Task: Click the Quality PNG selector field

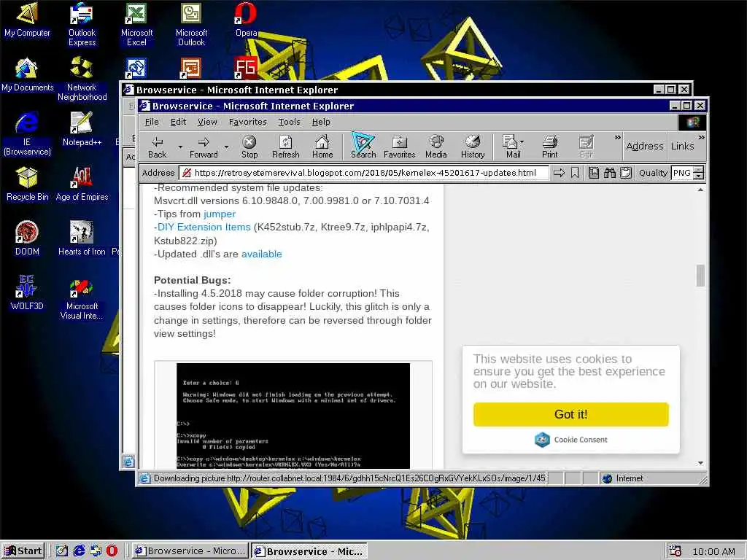Action: (x=682, y=173)
